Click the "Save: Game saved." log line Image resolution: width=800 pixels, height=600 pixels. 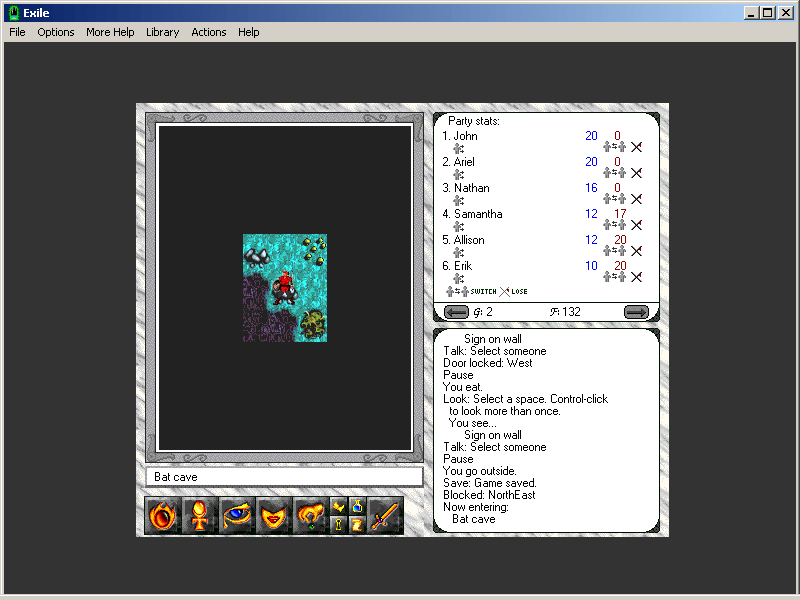pyautogui.click(x=490, y=483)
